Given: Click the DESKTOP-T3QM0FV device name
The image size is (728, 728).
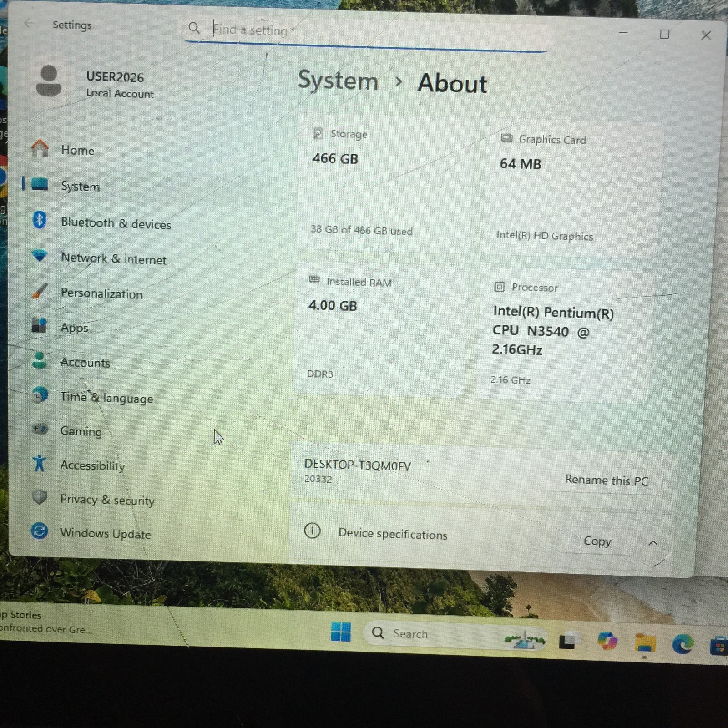Looking at the screenshot, I should tap(358, 465).
